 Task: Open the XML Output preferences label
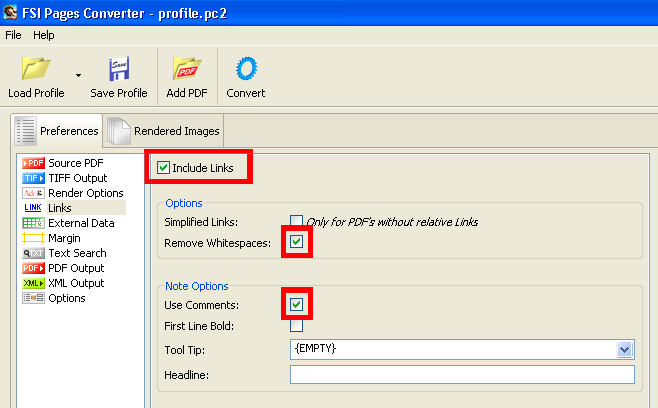76,283
